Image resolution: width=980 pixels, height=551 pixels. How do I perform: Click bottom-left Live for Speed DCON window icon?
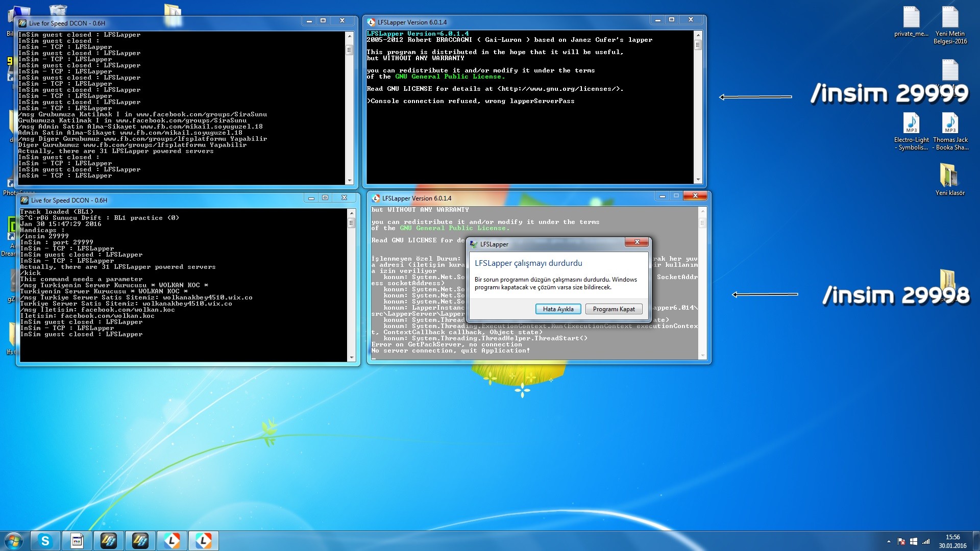tap(25, 201)
